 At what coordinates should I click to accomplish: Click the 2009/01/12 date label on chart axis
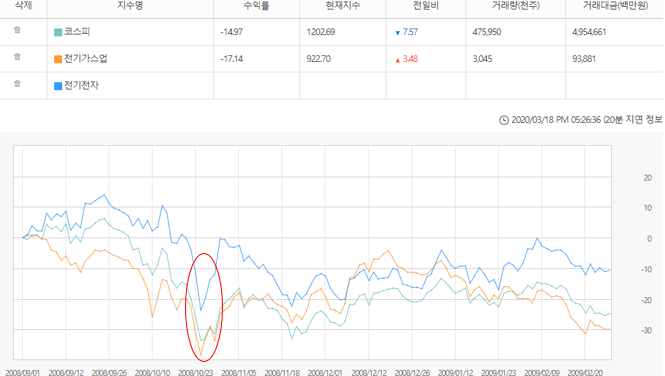(x=455, y=373)
